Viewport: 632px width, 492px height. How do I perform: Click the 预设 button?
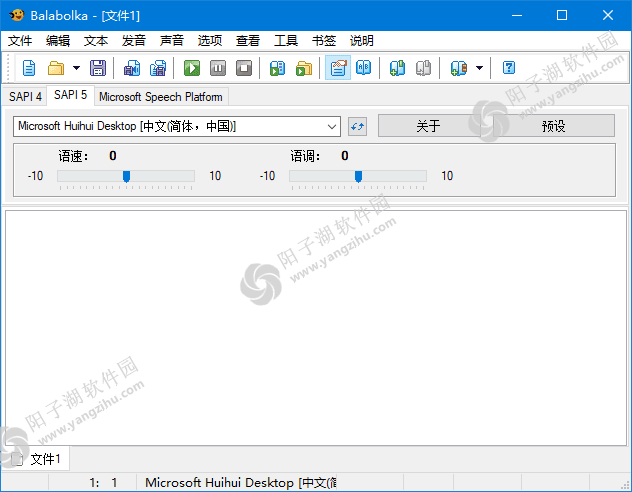(x=554, y=126)
